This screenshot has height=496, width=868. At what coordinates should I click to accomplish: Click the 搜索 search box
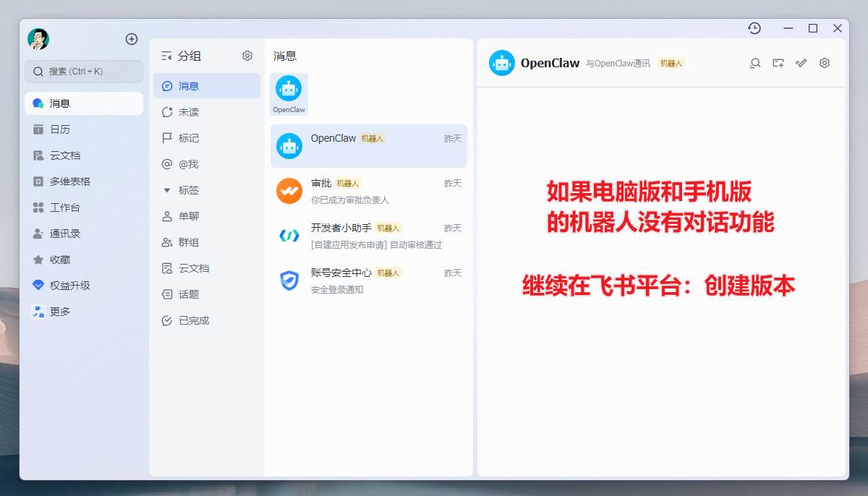point(84,72)
